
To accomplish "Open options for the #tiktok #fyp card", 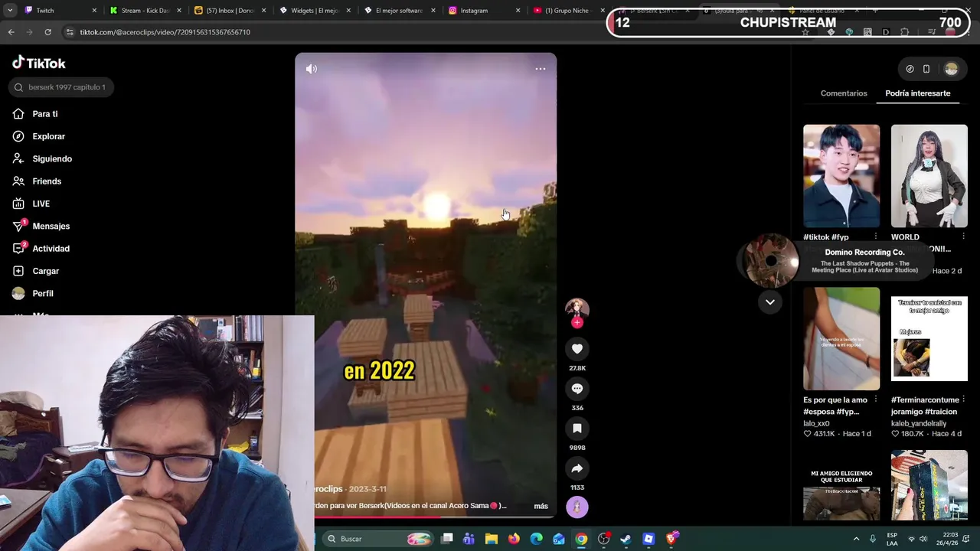I will coord(876,236).
